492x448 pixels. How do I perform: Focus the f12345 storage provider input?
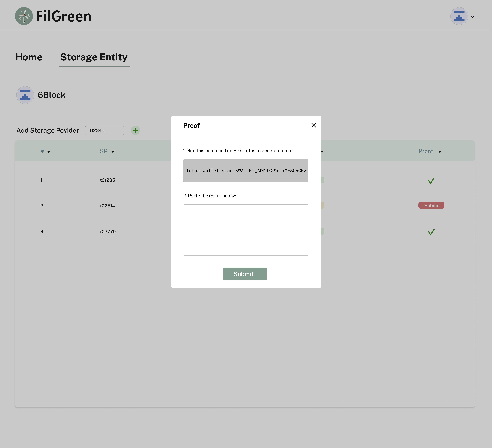click(104, 130)
